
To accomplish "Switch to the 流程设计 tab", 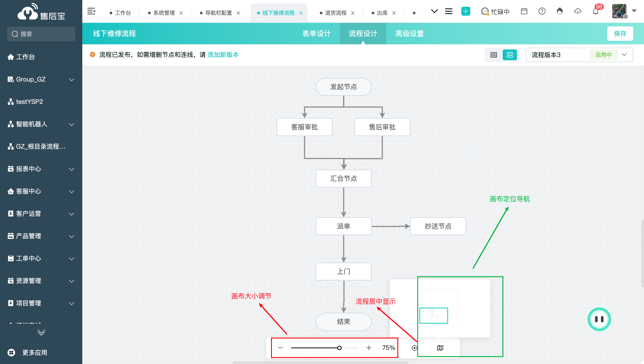I will [363, 34].
